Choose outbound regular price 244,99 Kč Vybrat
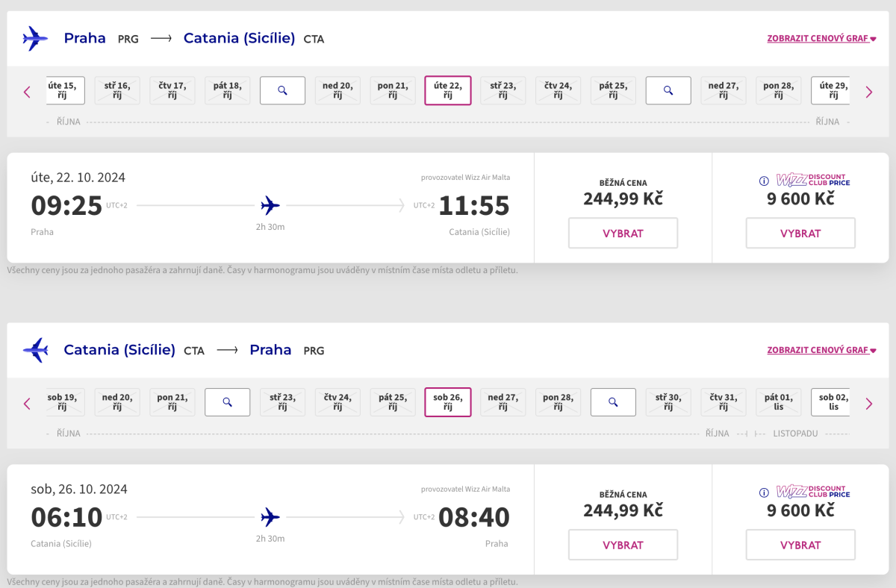The image size is (896, 588). (x=623, y=233)
